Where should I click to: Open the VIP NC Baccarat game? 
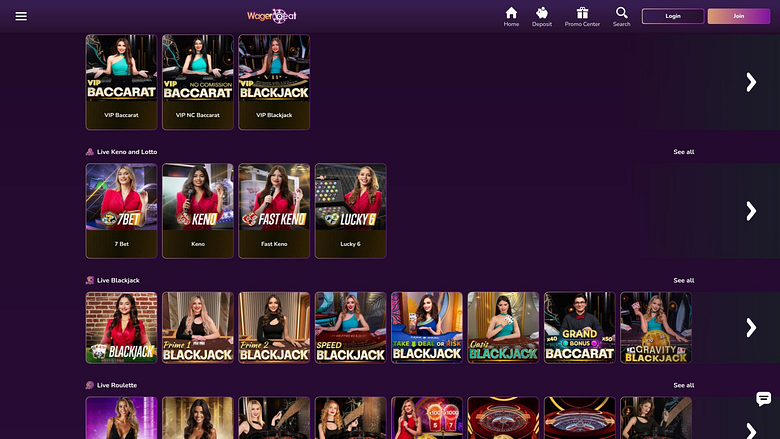pos(197,82)
